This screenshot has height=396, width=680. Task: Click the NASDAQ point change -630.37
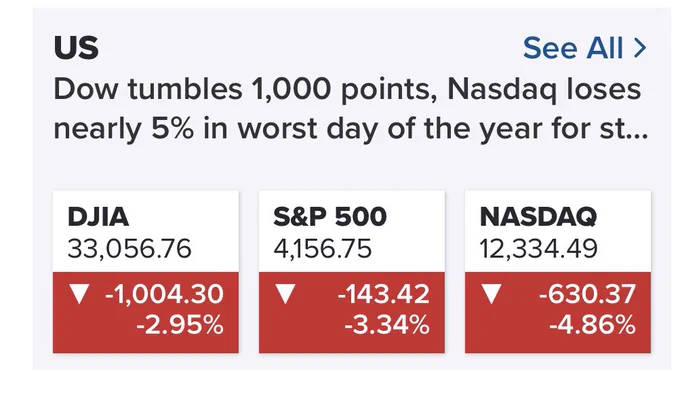[x=587, y=294]
